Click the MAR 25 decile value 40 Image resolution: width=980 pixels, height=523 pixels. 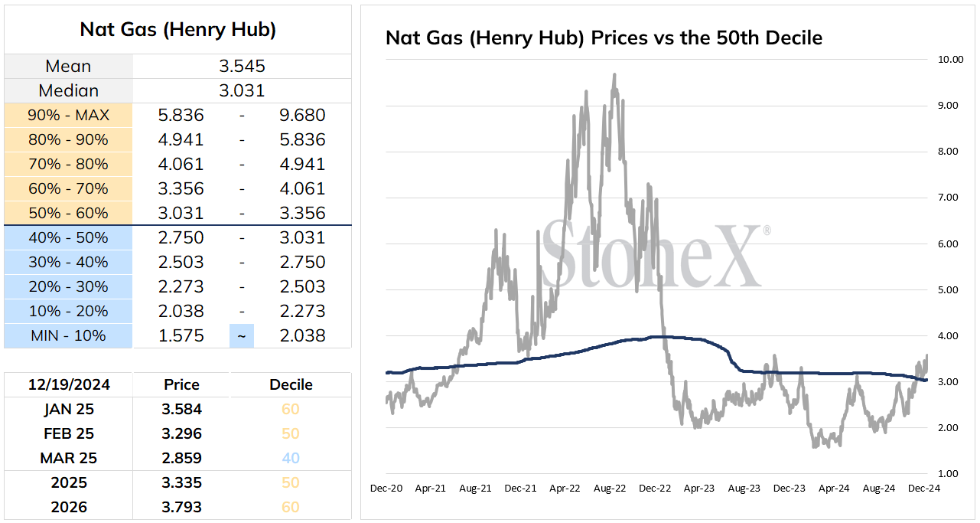pos(290,458)
